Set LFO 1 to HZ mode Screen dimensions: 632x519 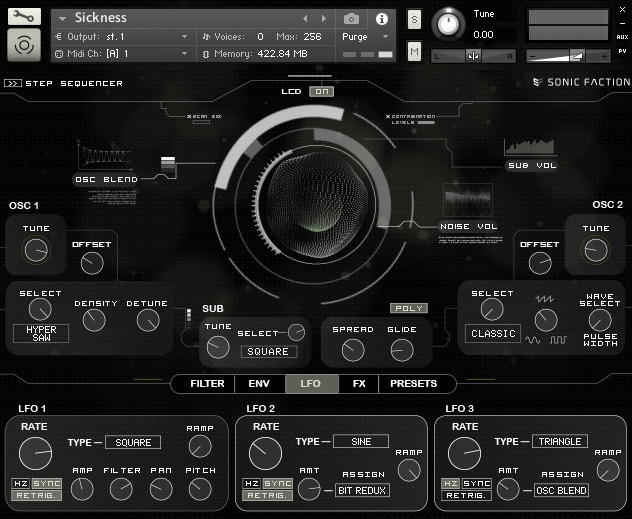(x=21, y=483)
